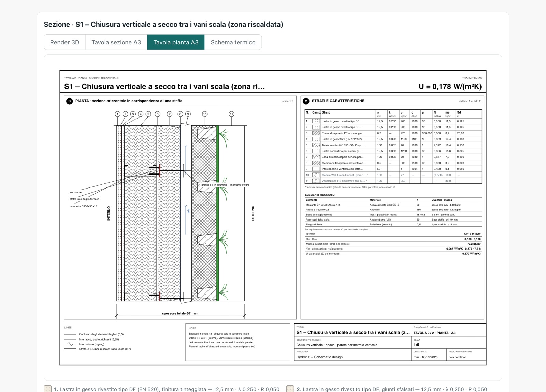The width and height of the screenshot is (546, 392).
Task: Click the R totale 5,614 m²K/W line
Action: (393, 234)
